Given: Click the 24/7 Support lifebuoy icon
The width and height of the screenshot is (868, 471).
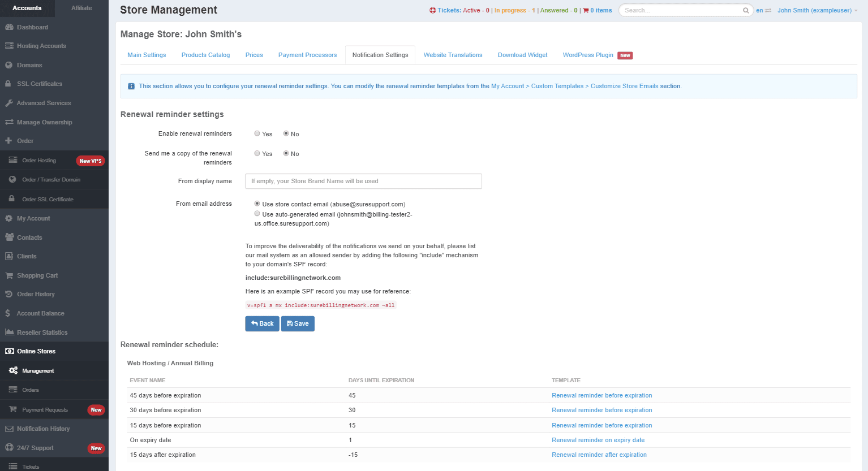Looking at the screenshot, I should tap(9, 448).
